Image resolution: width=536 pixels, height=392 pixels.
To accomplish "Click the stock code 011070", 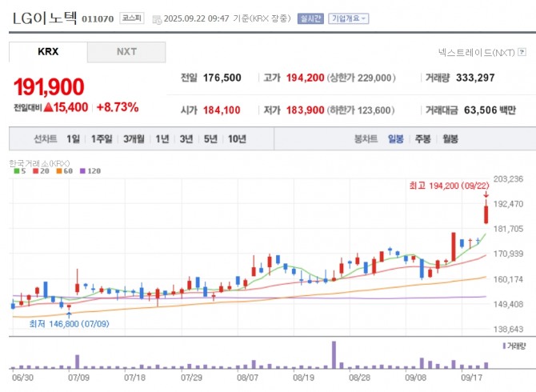I will [98, 19].
